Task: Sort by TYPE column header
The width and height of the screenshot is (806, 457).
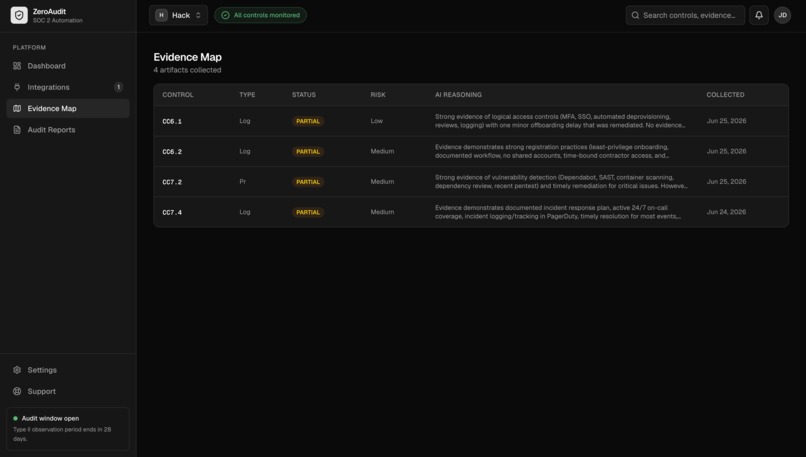Action: coord(247,95)
